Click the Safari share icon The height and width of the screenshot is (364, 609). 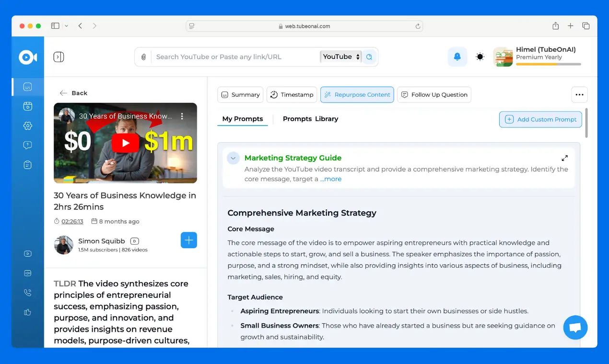[555, 26]
